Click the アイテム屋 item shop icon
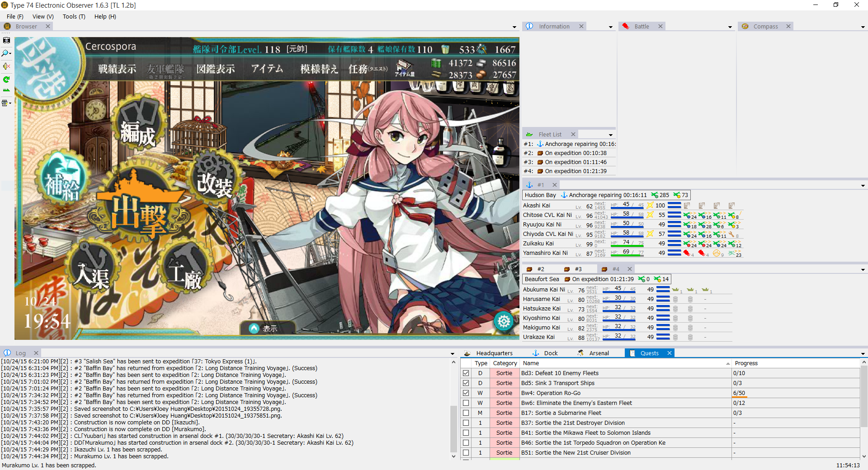 point(404,68)
